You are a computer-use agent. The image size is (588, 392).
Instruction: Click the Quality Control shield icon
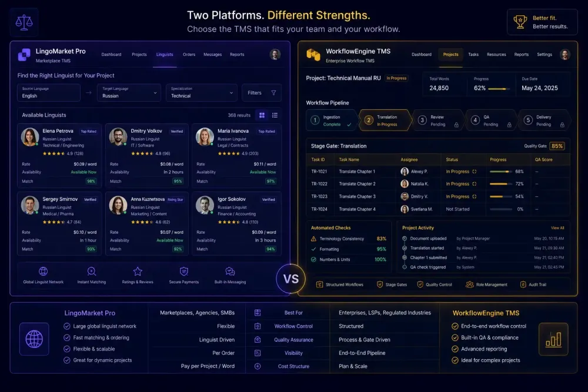[x=420, y=284]
